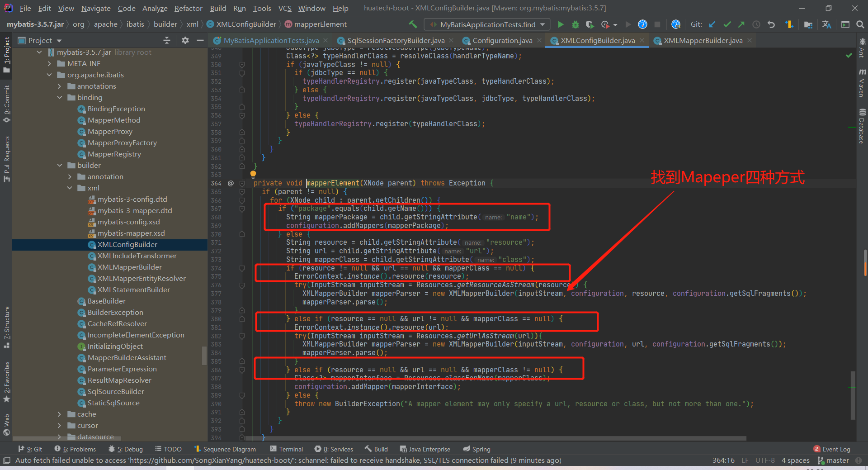Open the Problems tool window
This screenshot has width=868, height=470.
(75, 449)
